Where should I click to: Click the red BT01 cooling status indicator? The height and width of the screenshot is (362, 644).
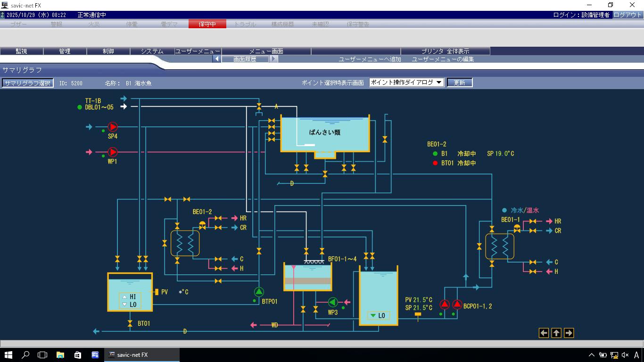[435, 163]
